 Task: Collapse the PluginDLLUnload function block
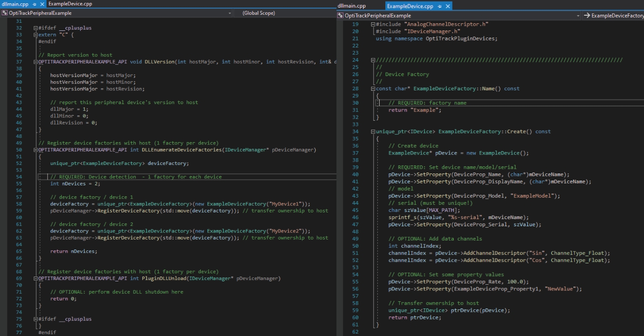36,278
